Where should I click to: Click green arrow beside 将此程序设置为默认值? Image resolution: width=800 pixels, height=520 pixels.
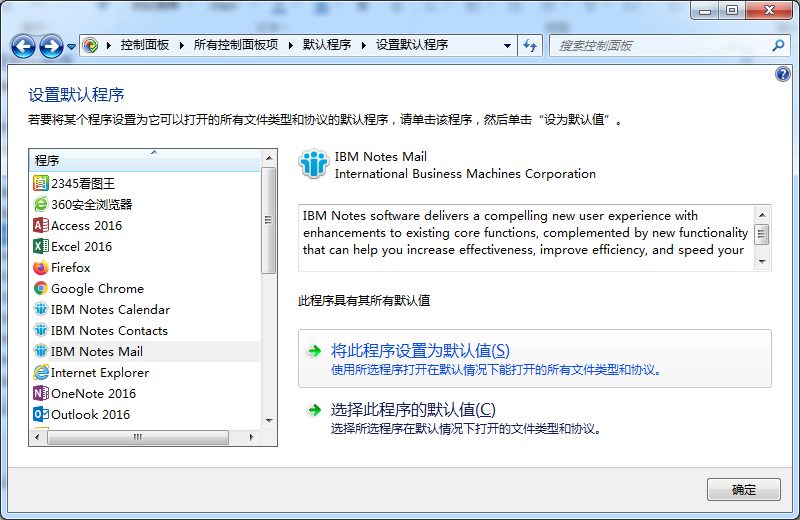point(314,351)
